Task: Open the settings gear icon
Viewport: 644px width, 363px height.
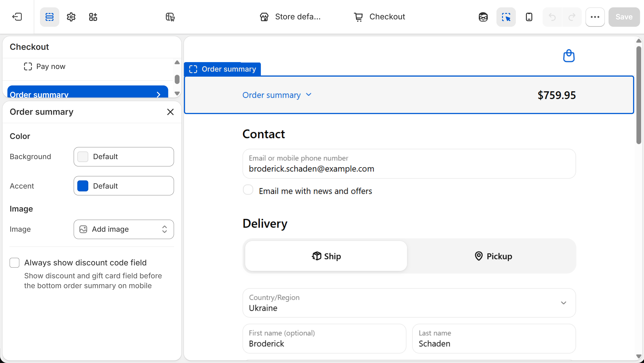Action: (71, 17)
